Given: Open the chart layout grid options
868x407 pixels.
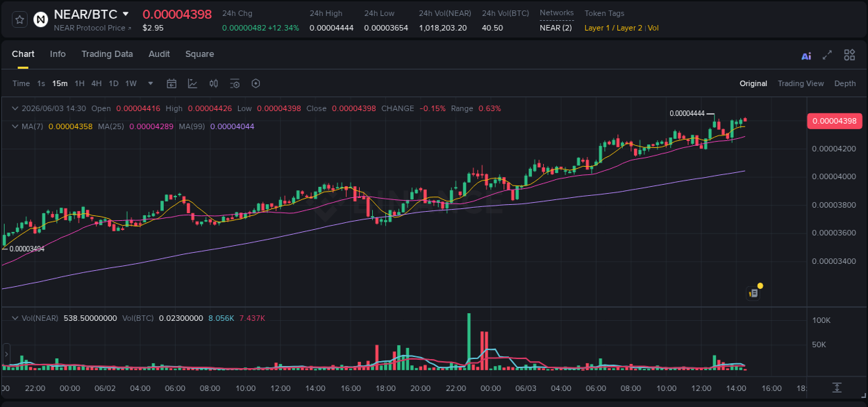Looking at the screenshot, I should pos(849,55).
